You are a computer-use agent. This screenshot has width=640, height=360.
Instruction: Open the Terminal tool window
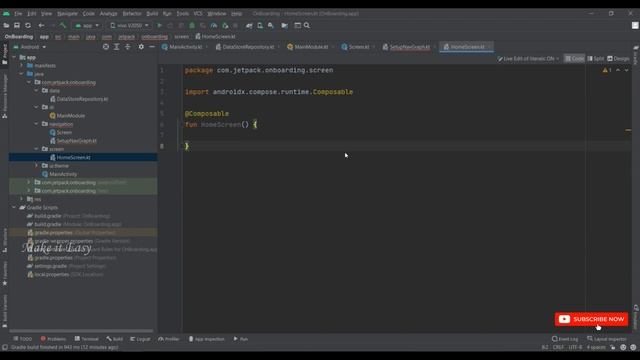tap(87, 339)
